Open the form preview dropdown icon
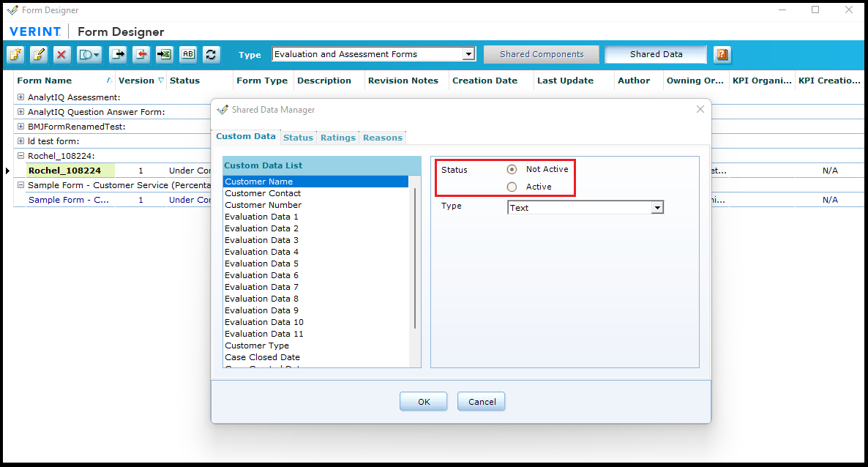The width and height of the screenshot is (868, 467). (x=89, y=54)
